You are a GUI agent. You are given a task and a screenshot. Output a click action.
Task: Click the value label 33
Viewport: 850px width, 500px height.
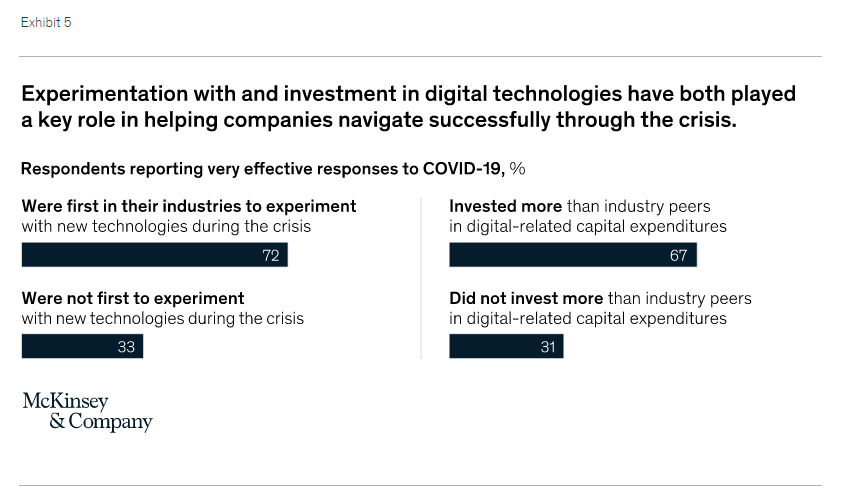tap(126, 346)
